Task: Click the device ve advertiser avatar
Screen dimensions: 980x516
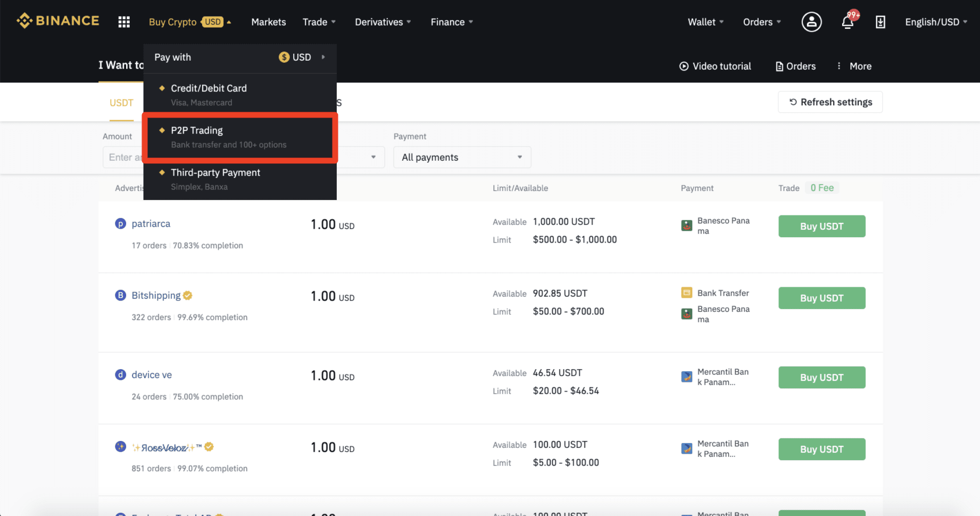Action: pos(121,374)
